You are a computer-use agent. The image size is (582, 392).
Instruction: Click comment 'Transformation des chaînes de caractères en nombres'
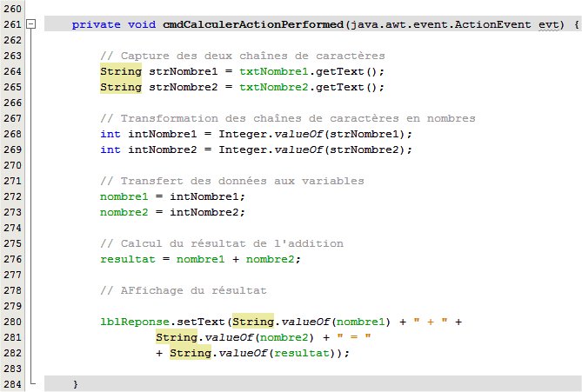(x=288, y=118)
